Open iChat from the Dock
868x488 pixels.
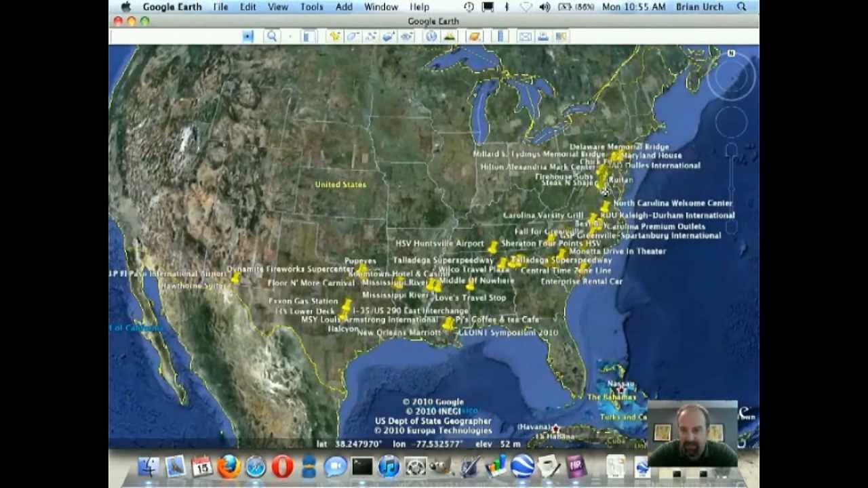336,466
